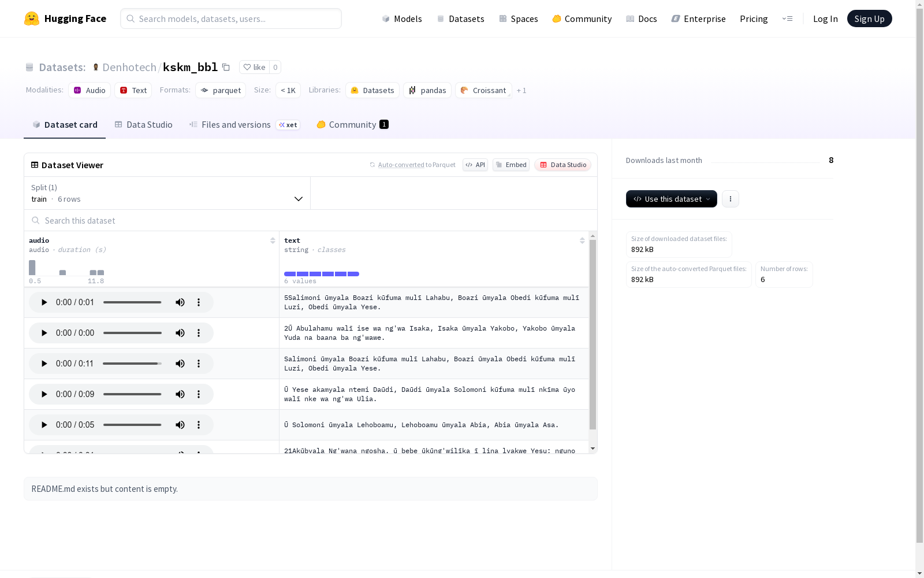Go to Models in the top navigation
The height and width of the screenshot is (578, 924).
click(402, 18)
